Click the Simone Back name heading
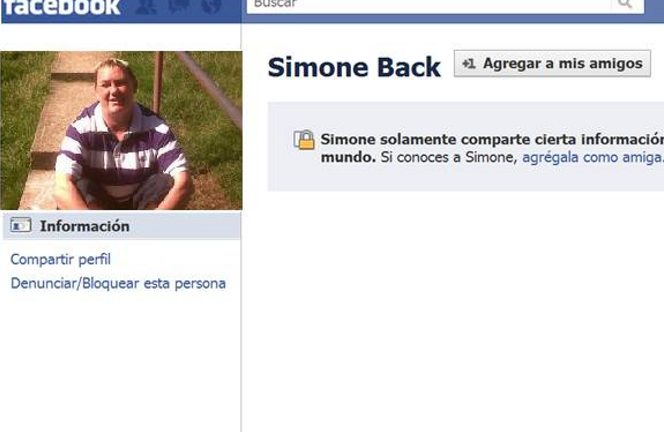The height and width of the screenshot is (432, 664). tap(354, 67)
